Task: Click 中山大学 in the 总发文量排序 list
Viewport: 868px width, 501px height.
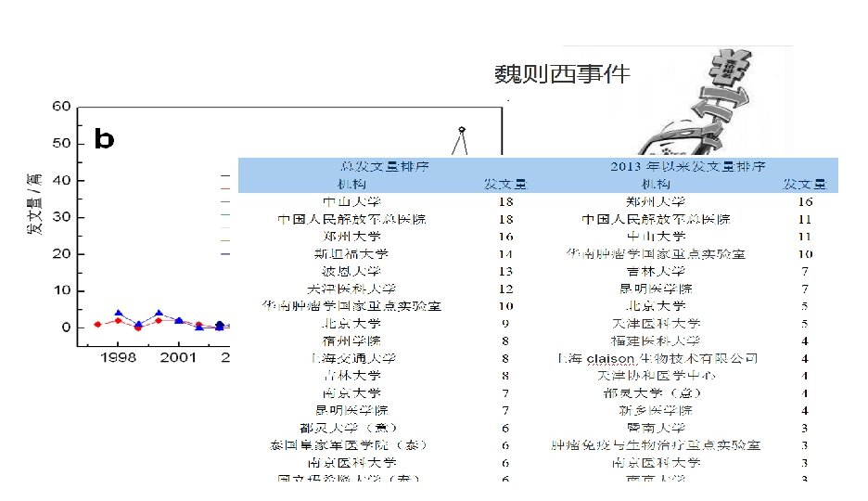Action: (352, 201)
